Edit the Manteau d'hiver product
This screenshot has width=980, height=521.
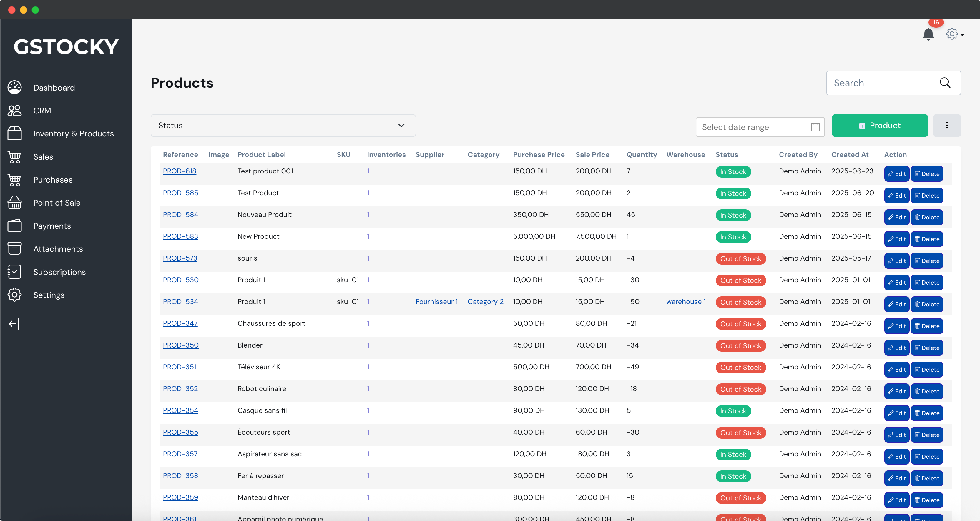[897, 500]
